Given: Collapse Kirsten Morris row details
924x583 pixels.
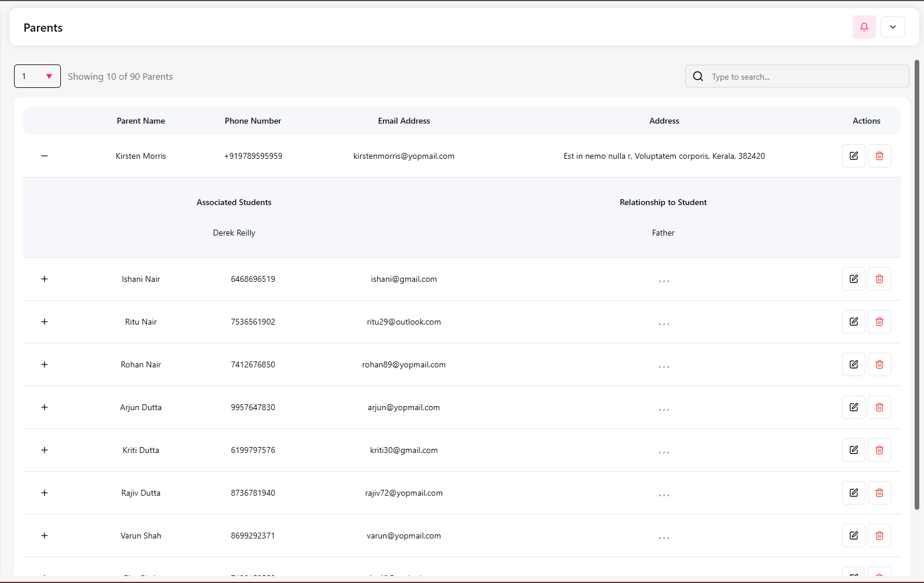Looking at the screenshot, I should pyautogui.click(x=45, y=156).
